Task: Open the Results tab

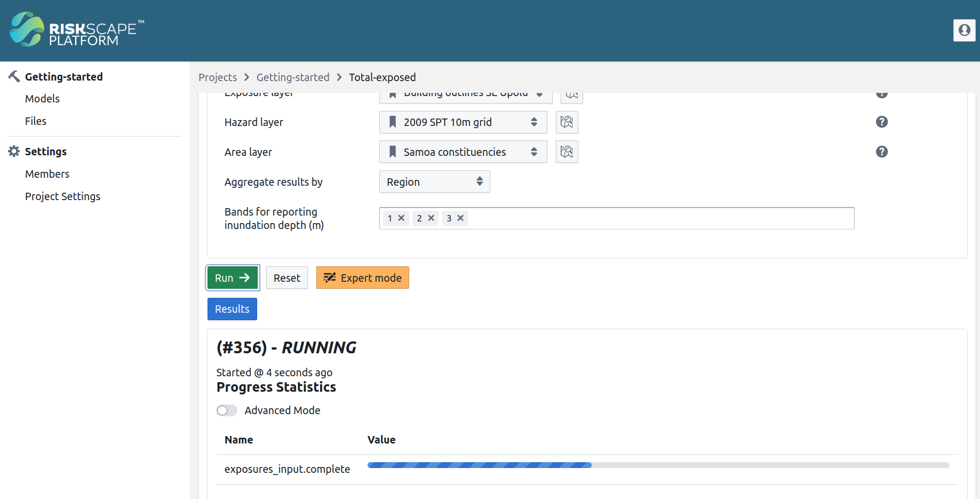Action: coord(232,309)
